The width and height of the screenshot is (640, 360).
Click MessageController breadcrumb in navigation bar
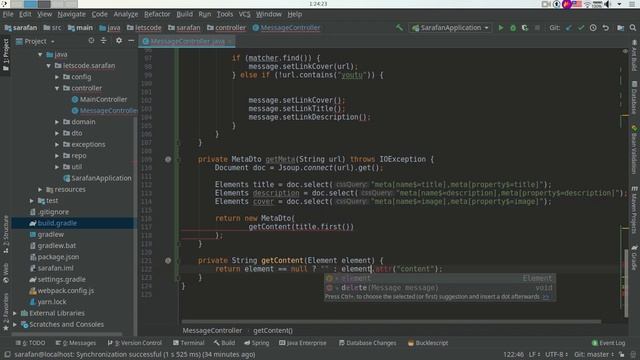(286, 28)
